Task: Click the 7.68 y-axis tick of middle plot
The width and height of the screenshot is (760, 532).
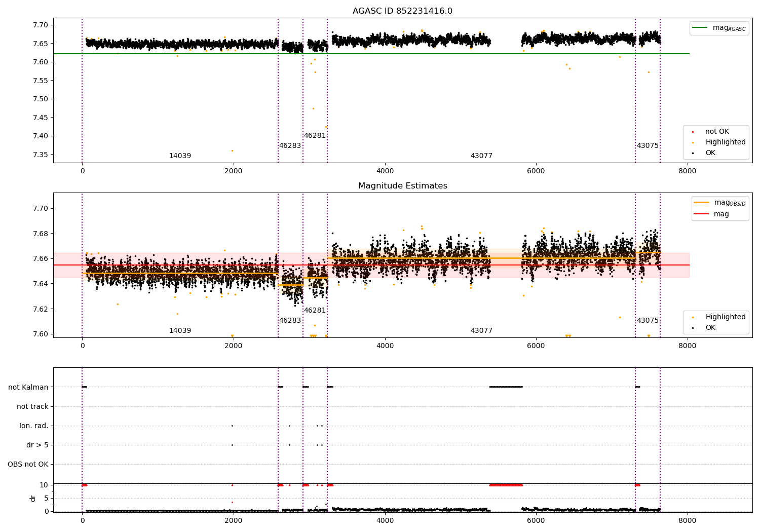Action: (41, 234)
